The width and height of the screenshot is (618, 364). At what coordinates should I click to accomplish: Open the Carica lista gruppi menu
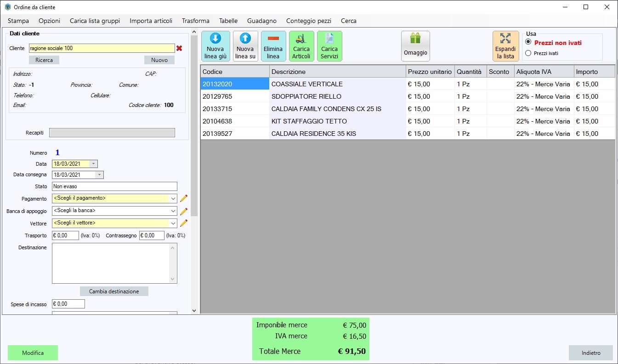coord(95,21)
